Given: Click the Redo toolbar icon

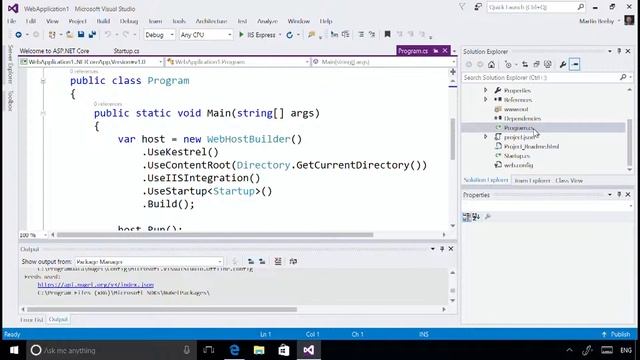Looking at the screenshot, I should click(x=126, y=35).
